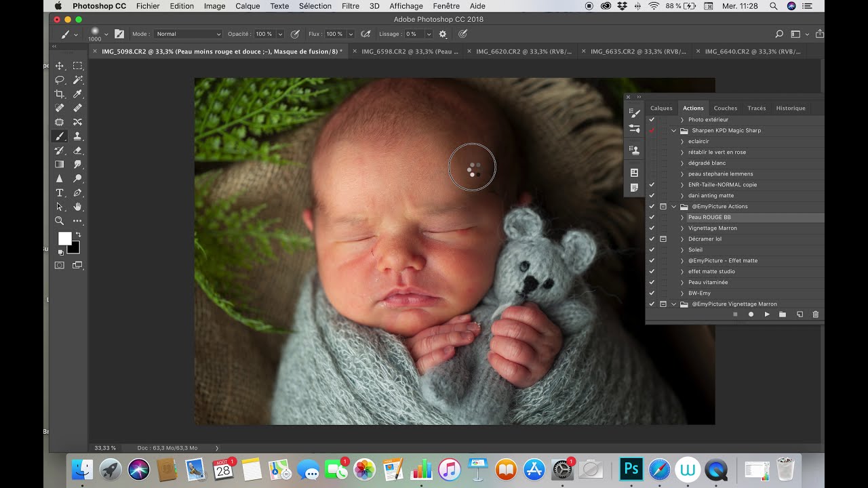This screenshot has width=868, height=488.
Task: Collapse the @EmyPicture Actions set
Action: (x=674, y=206)
